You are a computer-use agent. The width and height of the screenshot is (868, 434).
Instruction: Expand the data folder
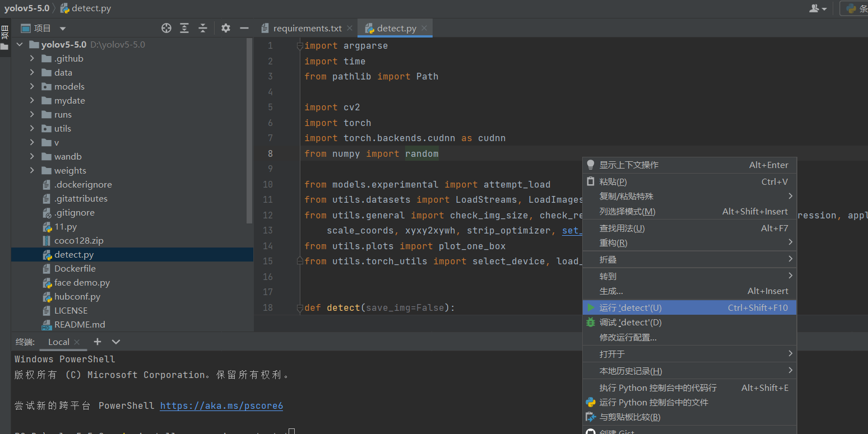click(33, 72)
